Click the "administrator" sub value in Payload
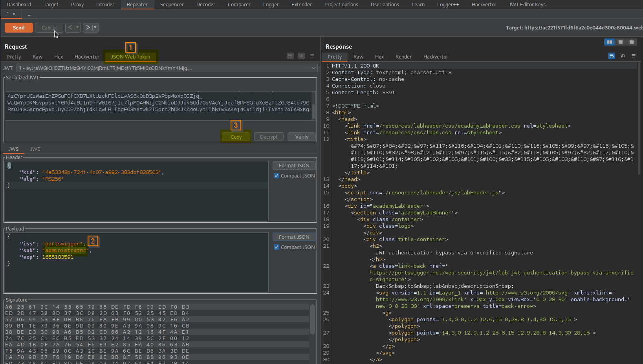The width and height of the screenshot is (643, 364). (x=65, y=251)
